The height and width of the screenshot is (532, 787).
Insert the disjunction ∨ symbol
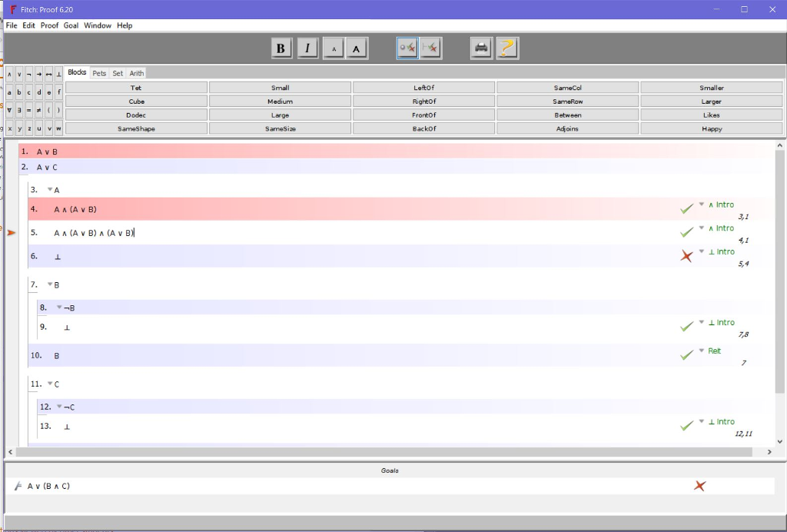tap(19, 74)
